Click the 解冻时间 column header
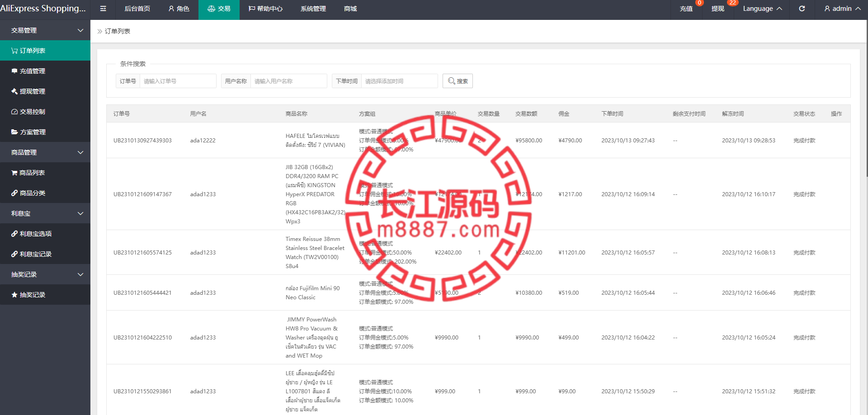Viewport: 868px width, 415px height. [x=733, y=114]
